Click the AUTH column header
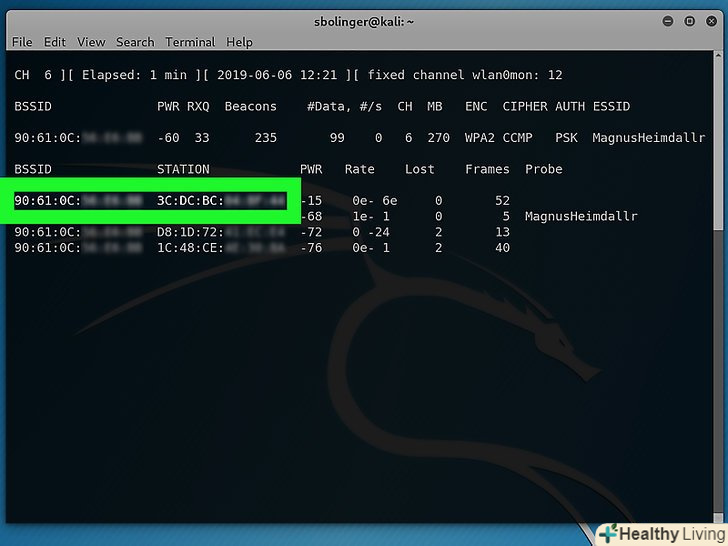The height and width of the screenshot is (546, 728). 570,107
